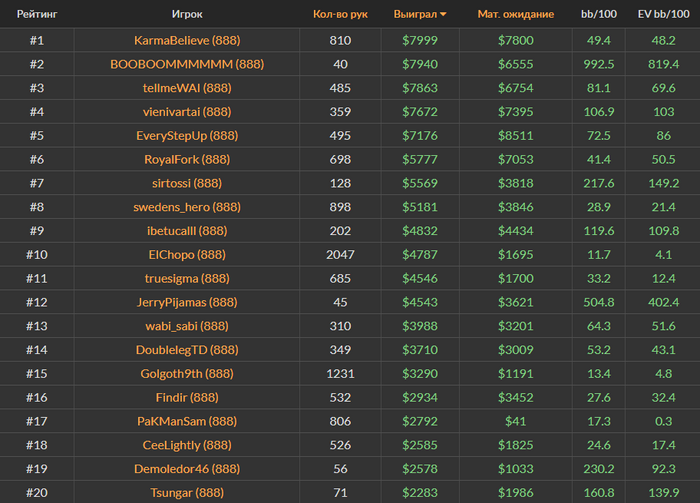The width and height of the screenshot is (700, 503).
Task: View Demoledor46 (888) player page
Action: pos(187,469)
